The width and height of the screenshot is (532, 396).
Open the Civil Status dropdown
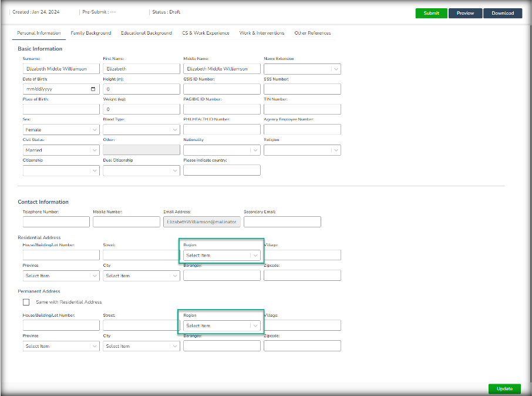pyautogui.click(x=61, y=150)
